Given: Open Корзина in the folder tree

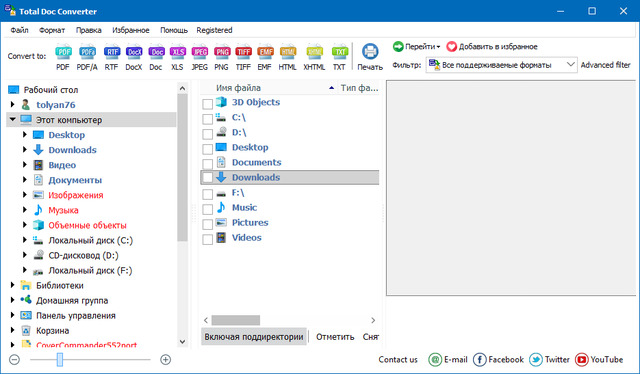Looking at the screenshot, I should tap(53, 331).
